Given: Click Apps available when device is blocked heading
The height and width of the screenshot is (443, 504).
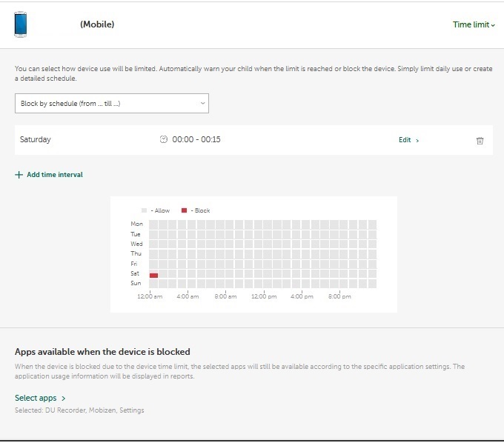Looking at the screenshot, I should pos(102,352).
